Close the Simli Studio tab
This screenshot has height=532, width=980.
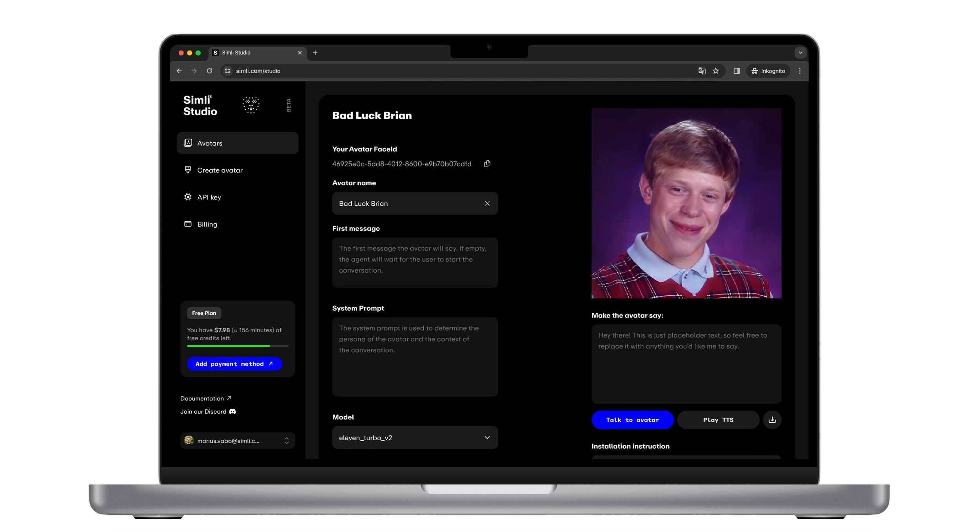tap(300, 52)
